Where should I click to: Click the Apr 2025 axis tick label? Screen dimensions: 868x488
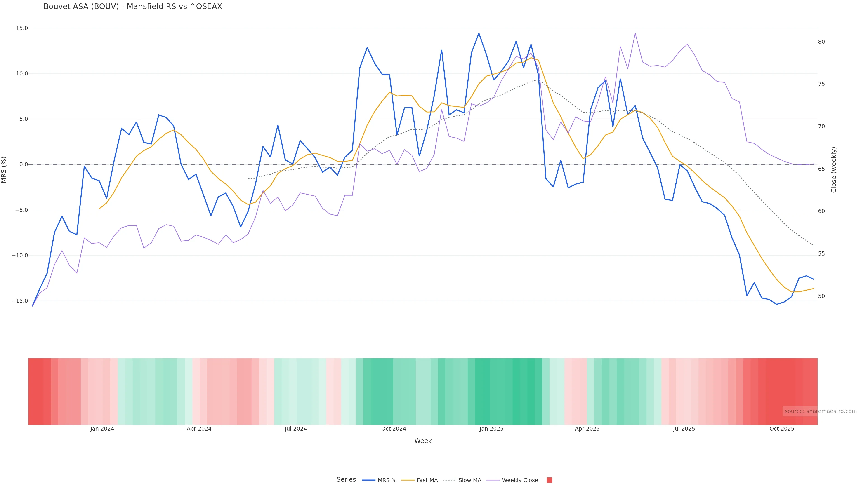click(x=587, y=429)
